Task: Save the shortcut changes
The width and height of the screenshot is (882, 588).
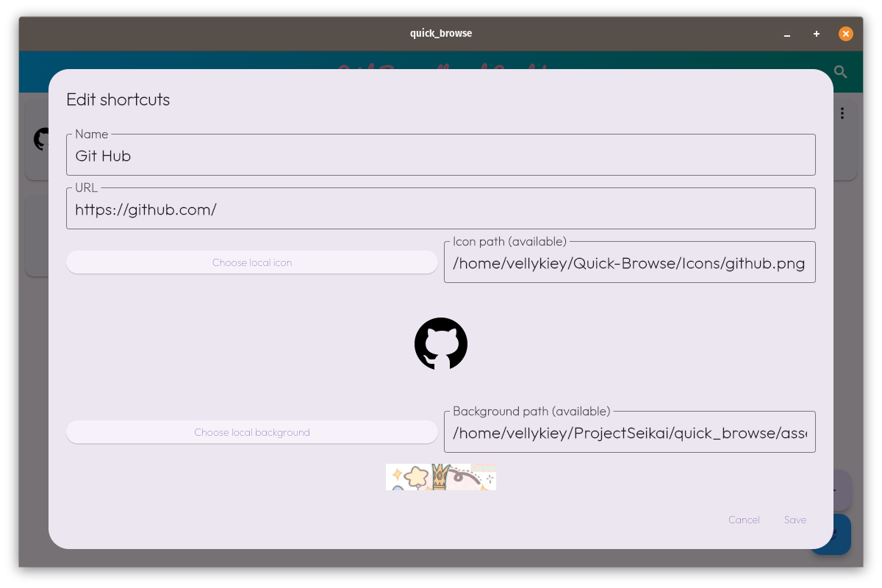Action: [x=795, y=520]
